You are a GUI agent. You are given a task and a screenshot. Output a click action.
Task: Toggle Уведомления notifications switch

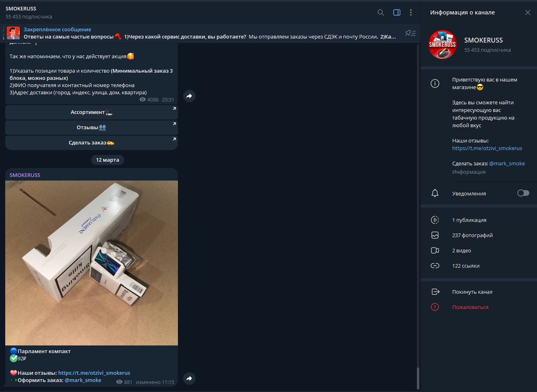[523, 193]
